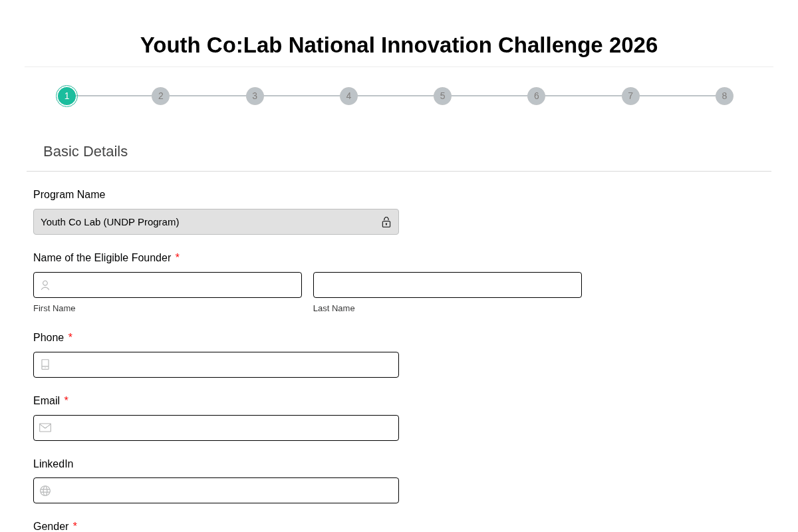Viewport: 798px width, 532px height.
Task: Jump to step 7 of the form
Action: (x=630, y=96)
